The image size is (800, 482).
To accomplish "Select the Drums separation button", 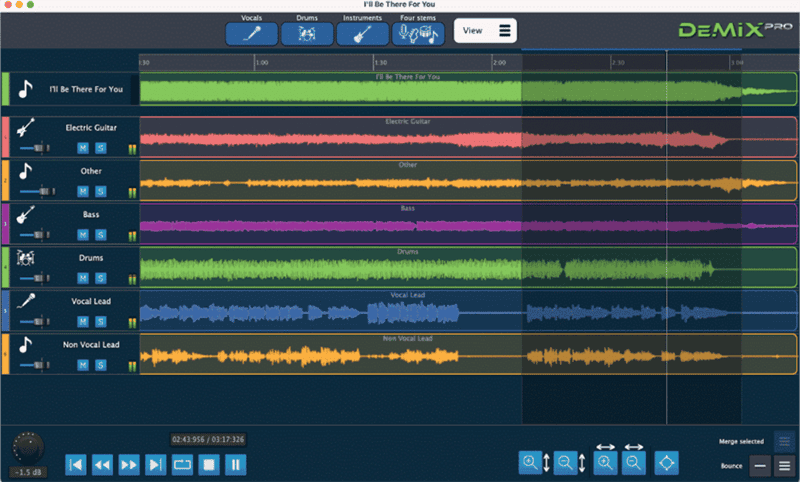I will coord(307,34).
